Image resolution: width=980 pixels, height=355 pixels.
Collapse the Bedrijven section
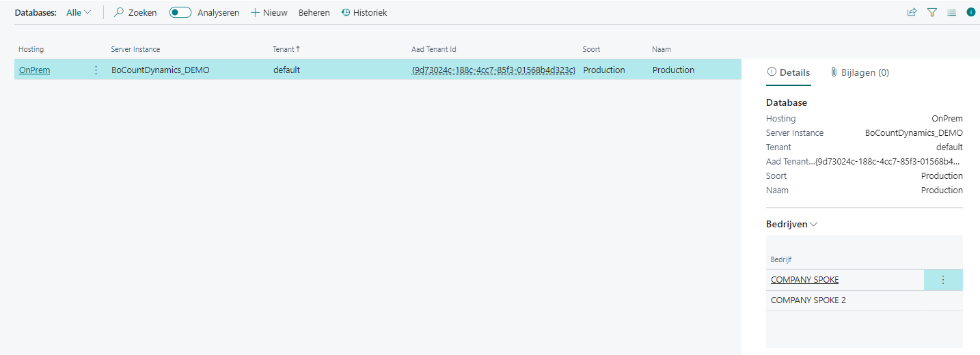tap(791, 224)
